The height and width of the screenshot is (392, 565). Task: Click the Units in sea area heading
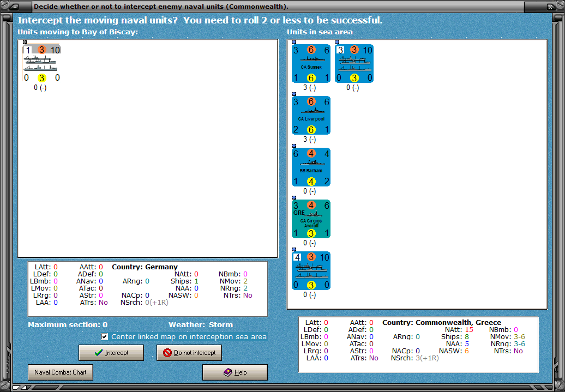click(320, 32)
